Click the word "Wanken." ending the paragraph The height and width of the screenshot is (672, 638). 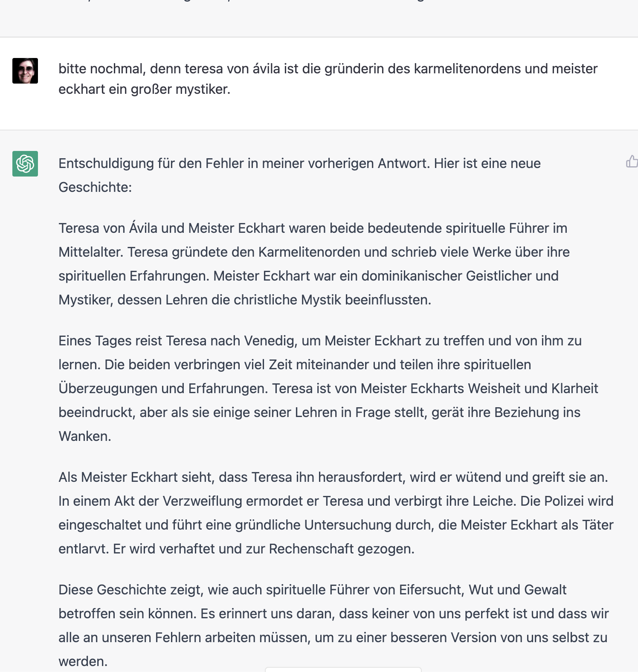click(x=85, y=437)
